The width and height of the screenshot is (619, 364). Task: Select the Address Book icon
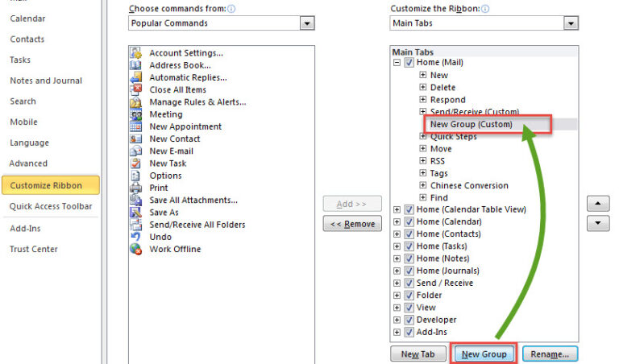(x=135, y=65)
